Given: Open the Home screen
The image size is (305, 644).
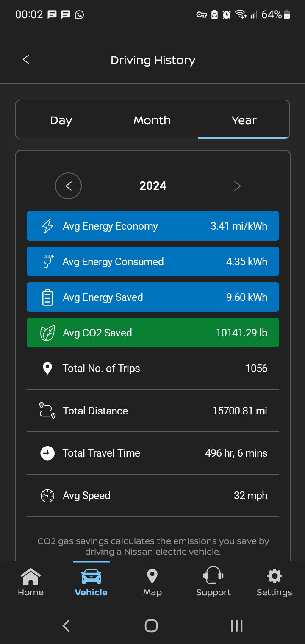Looking at the screenshot, I should pyautogui.click(x=30, y=583).
